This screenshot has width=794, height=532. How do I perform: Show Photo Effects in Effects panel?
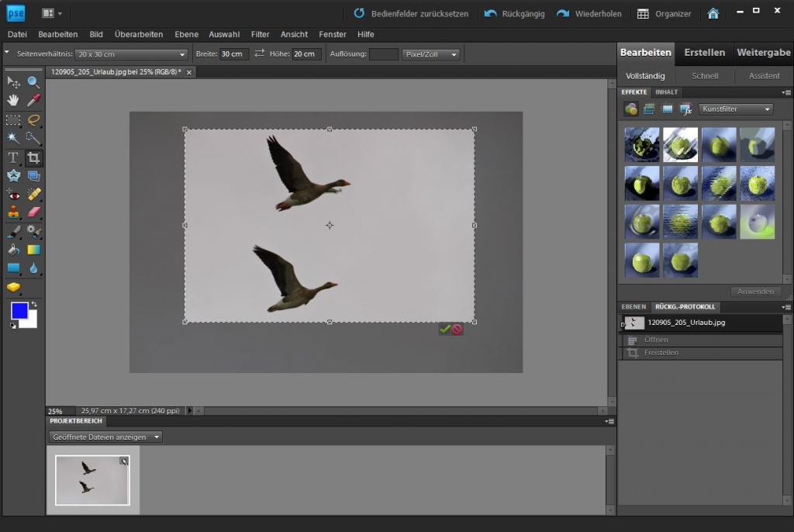pyautogui.click(x=668, y=109)
